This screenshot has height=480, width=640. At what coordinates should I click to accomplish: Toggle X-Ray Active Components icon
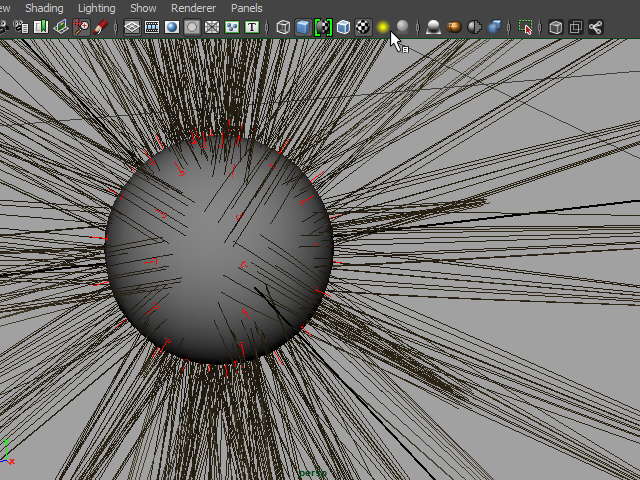click(576, 27)
